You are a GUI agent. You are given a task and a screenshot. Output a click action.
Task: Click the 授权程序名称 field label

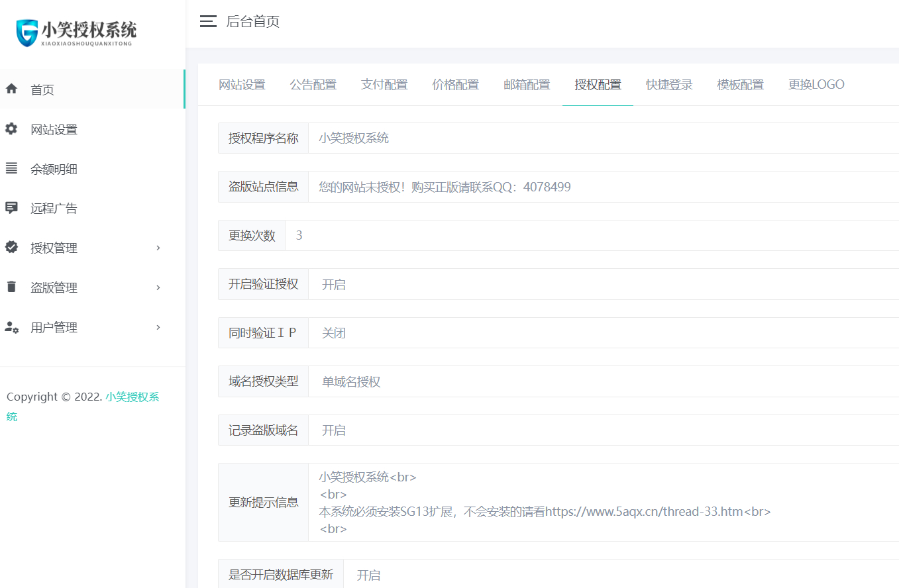tap(264, 138)
